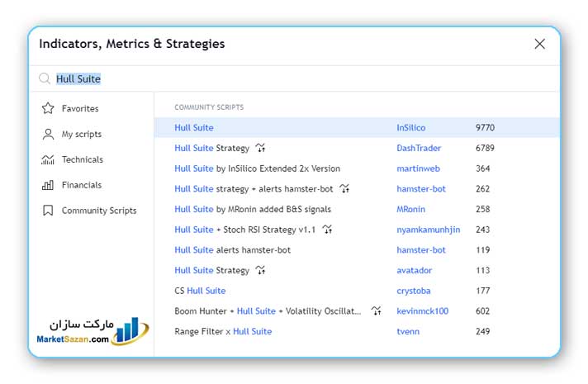Click strategy icon on Boom Hunter row
Screen dimensions: 588x384
[x=377, y=311]
